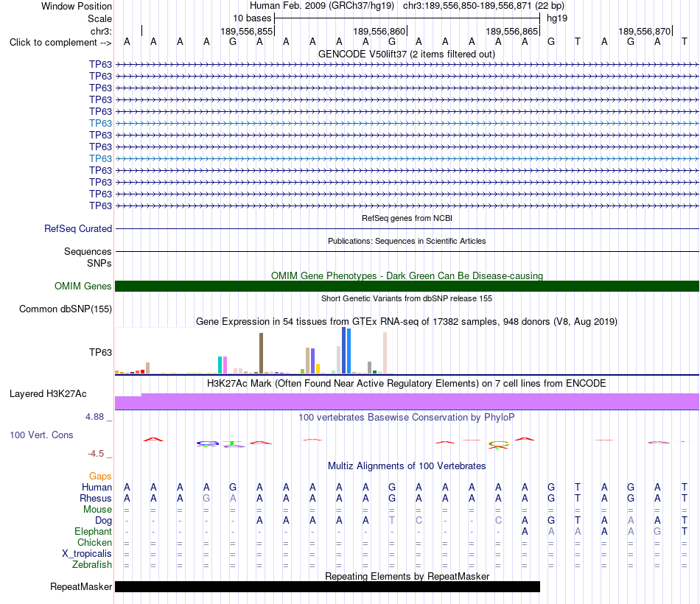Click the yellow bar in GTEx chart
This screenshot has height=604, width=700.
[318, 368]
